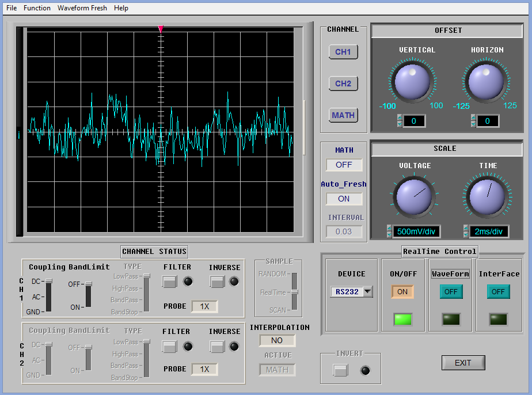
Task: Open the File menu
Action: pyautogui.click(x=11, y=8)
